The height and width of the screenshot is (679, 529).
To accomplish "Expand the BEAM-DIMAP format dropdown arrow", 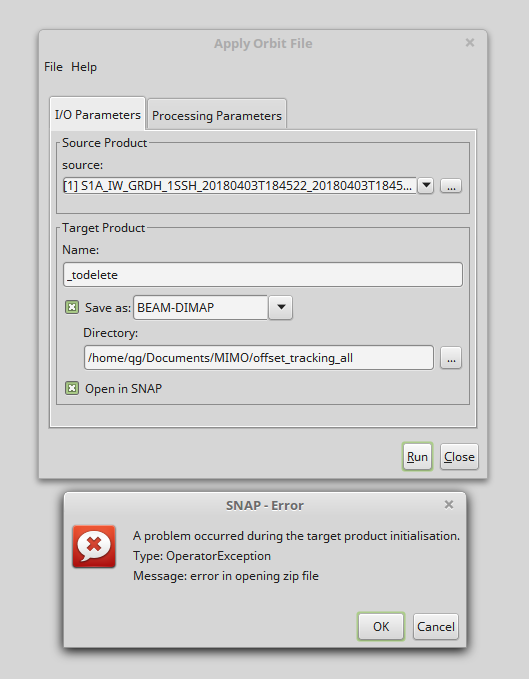I will 281,307.
